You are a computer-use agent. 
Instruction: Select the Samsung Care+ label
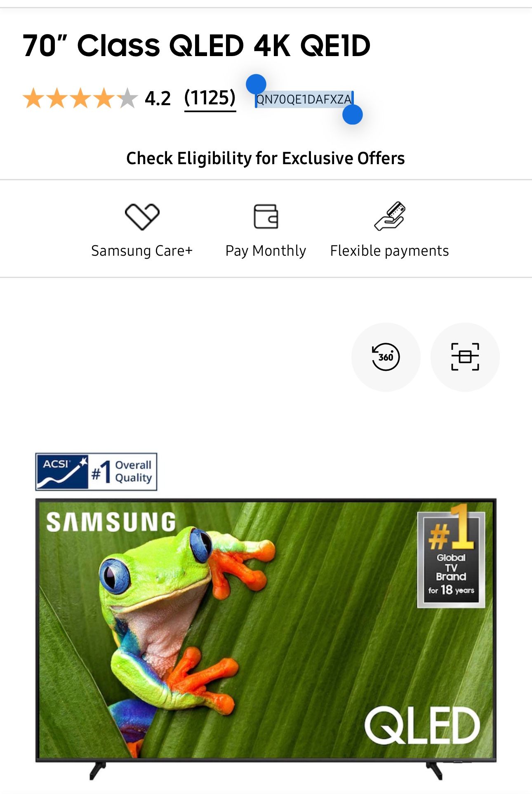coord(142,251)
